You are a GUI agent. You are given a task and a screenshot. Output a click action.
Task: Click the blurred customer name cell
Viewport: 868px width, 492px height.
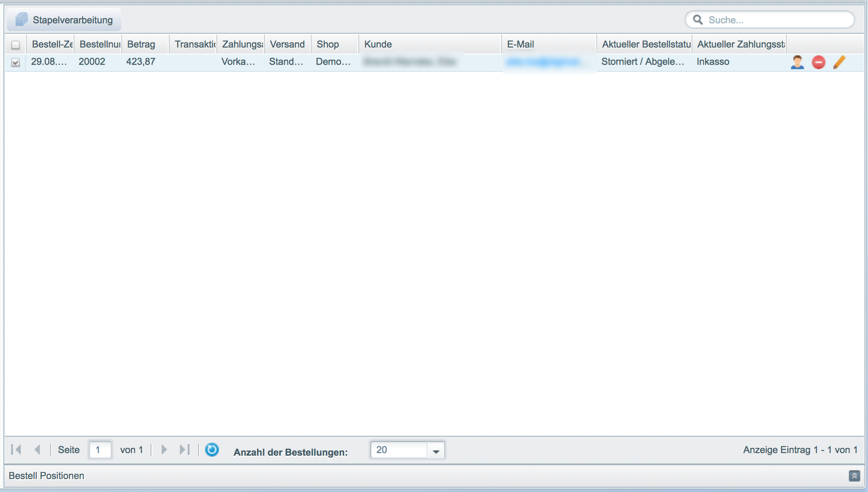[430, 62]
